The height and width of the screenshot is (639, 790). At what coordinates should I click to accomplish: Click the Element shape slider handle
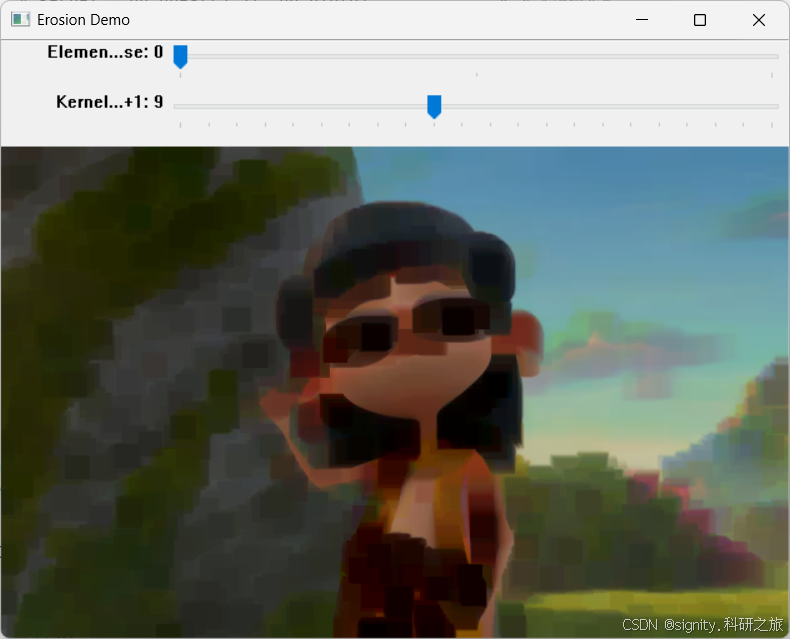(x=180, y=56)
